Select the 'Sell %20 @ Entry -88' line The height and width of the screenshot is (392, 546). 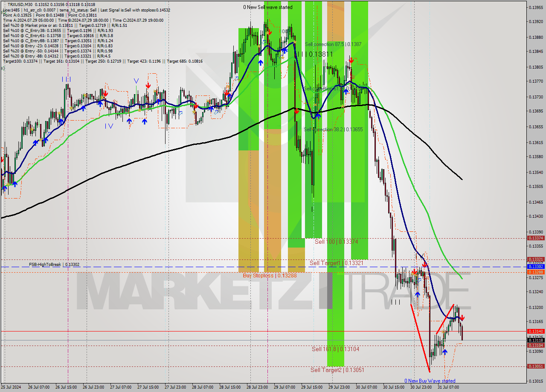(x=56, y=56)
